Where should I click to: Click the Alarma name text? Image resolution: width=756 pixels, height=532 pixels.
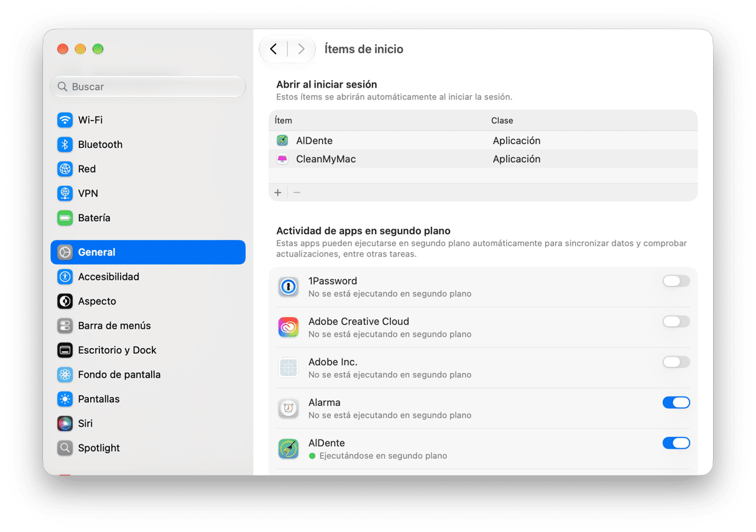pos(325,403)
